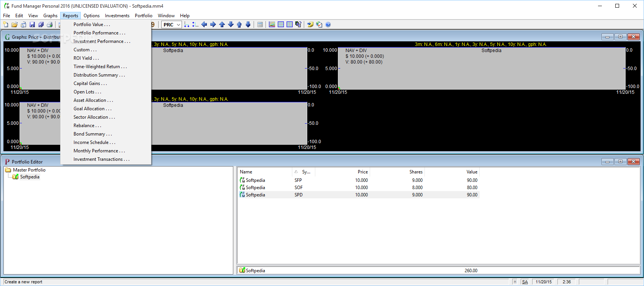644x286 pixels.
Task: Select the Softpedia SOF investment row
Action: pyautogui.click(x=359, y=188)
